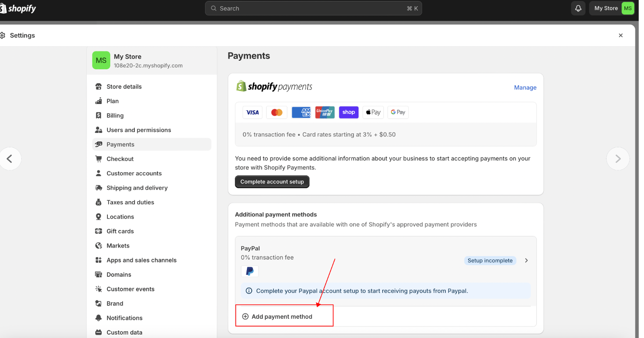Open Shipping and delivery settings
Image resolution: width=644 pixels, height=338 pixels.
coord(137,188)
